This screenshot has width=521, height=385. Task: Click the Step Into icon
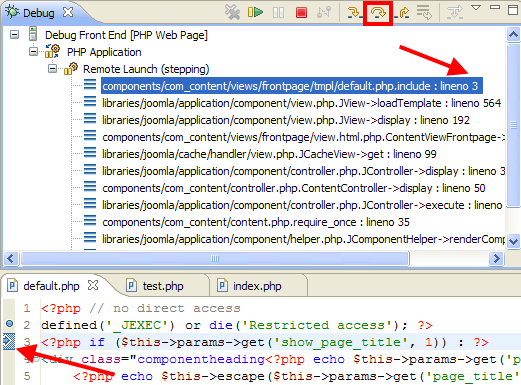pos(354,12)
